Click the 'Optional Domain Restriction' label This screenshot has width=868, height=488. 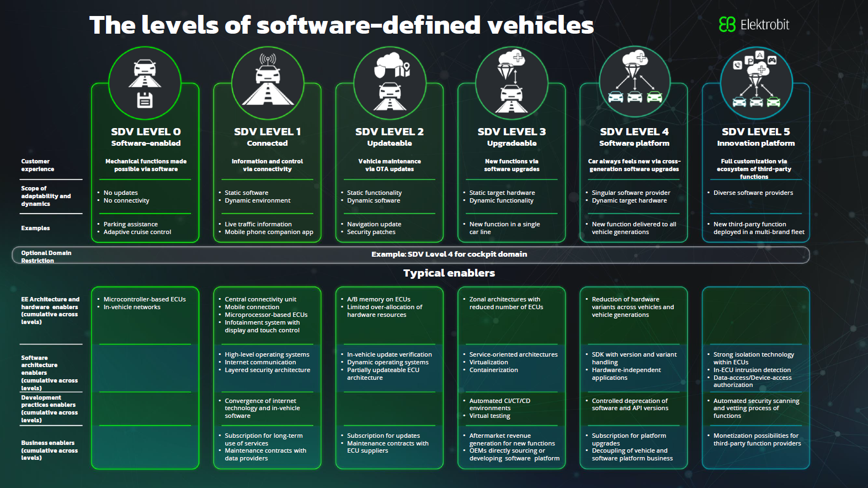46,256
